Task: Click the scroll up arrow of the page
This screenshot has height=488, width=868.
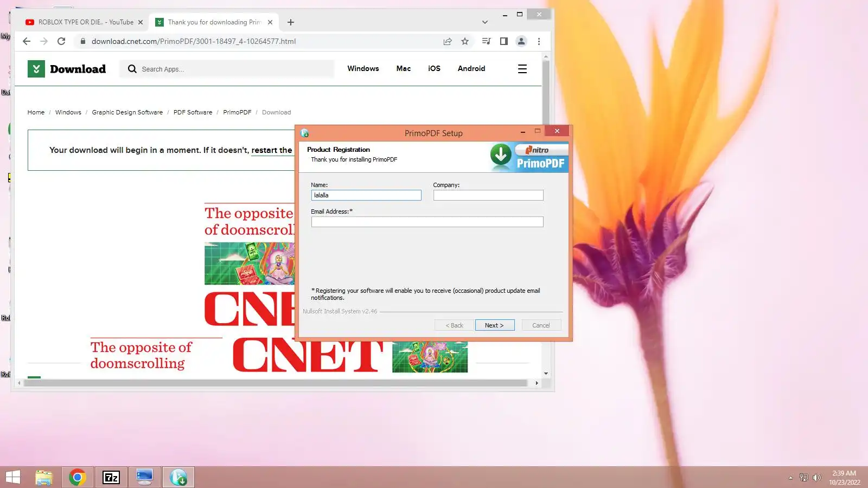Action: (x=546, y=56)
